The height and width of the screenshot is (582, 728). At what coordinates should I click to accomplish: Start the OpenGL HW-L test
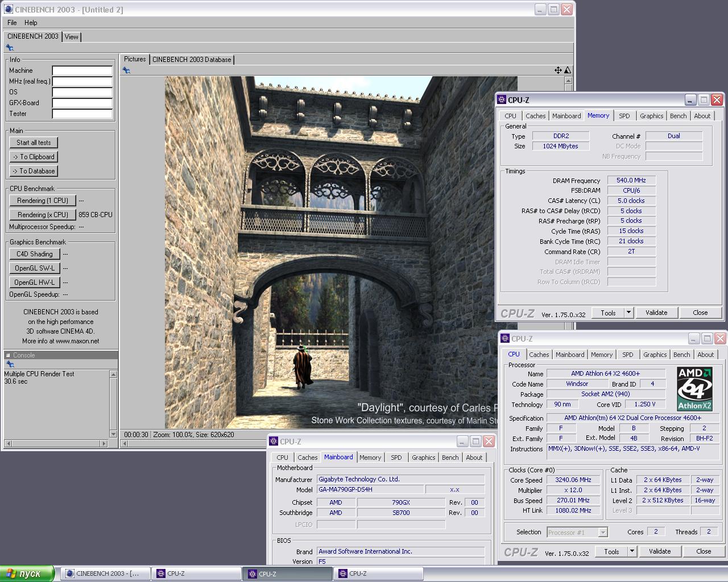click(35, 282)
